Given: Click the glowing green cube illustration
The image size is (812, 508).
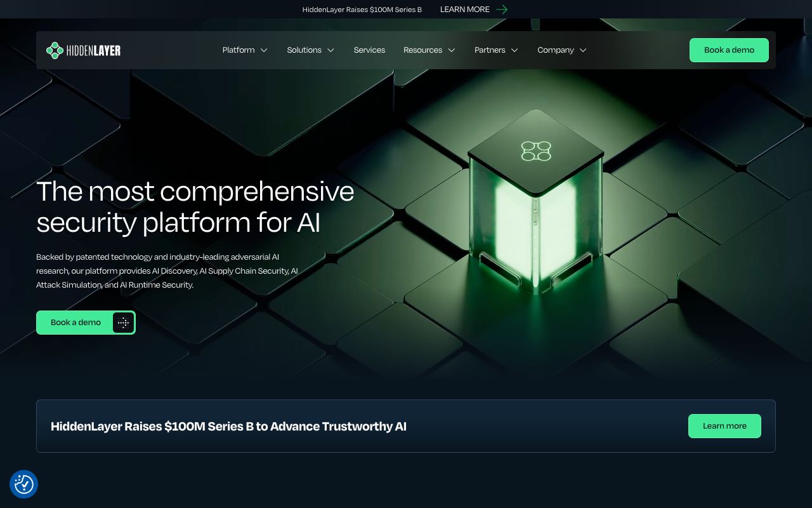Looking at the screenshot, I should pyautogui.click(x=536, y=202).
